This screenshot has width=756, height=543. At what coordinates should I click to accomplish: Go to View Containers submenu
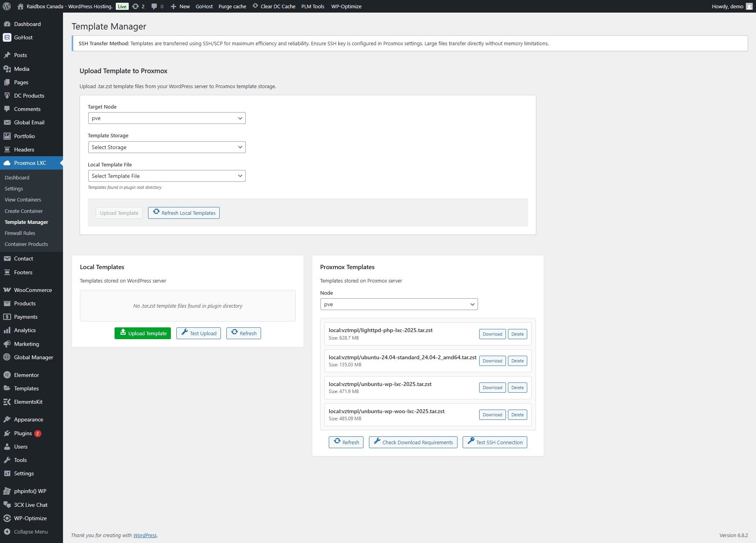(23, 199)
